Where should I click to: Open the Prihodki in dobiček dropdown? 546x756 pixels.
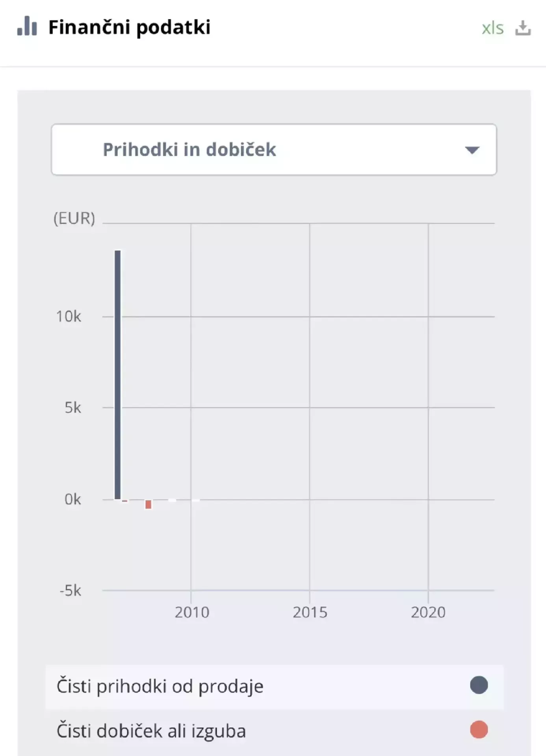pos(273,150)
